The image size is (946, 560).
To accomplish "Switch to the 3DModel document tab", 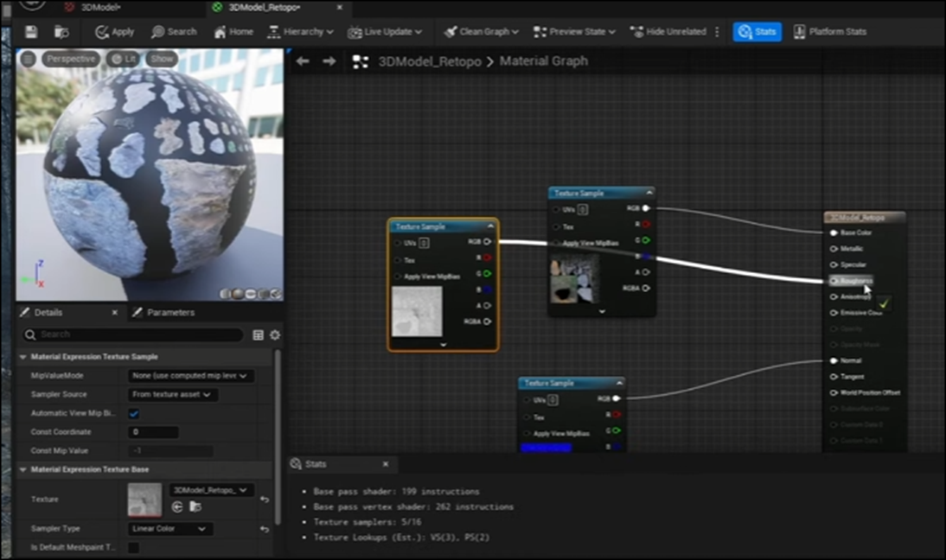I will click(x=99, y=8).
